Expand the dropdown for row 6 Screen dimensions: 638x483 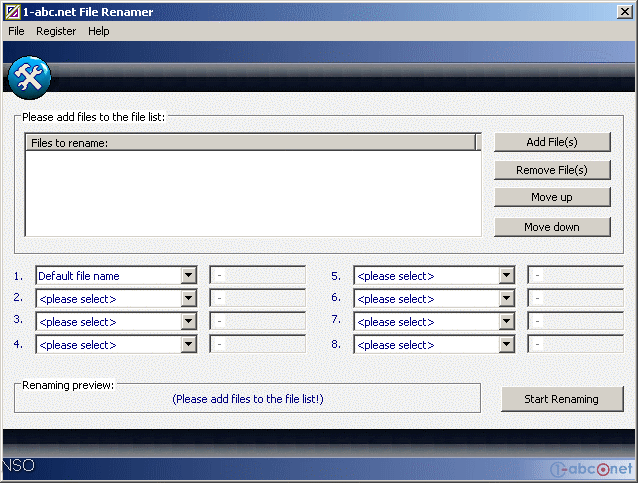click(506, 299)
